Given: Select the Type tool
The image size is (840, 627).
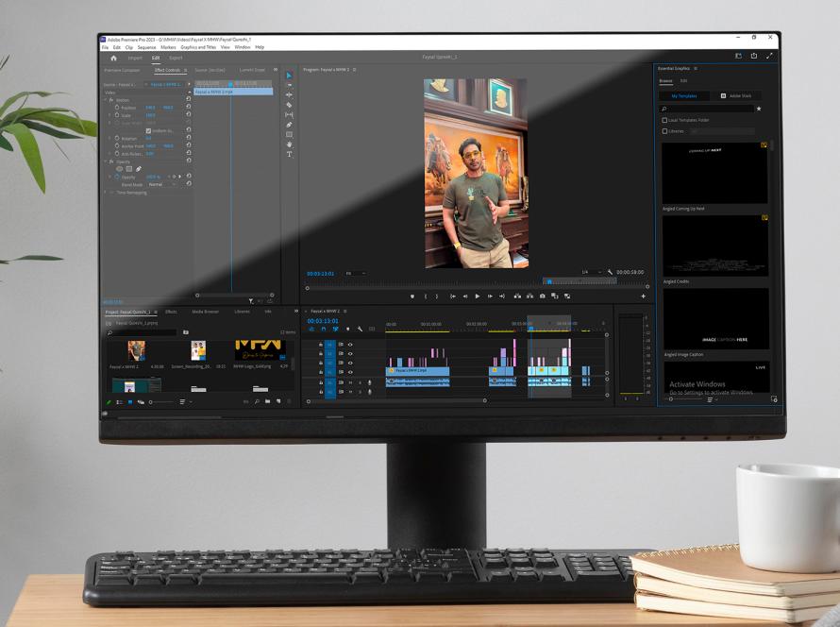Looking at the screenshot, I should tap(290, 154).
